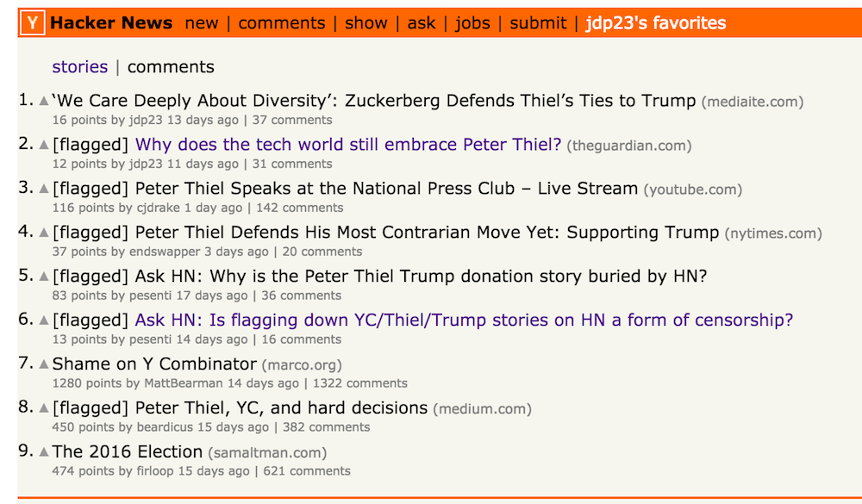Open 'Why does the tech world still embrace Peter Thiel?'
862x504 pixels.
coord(348,145)
